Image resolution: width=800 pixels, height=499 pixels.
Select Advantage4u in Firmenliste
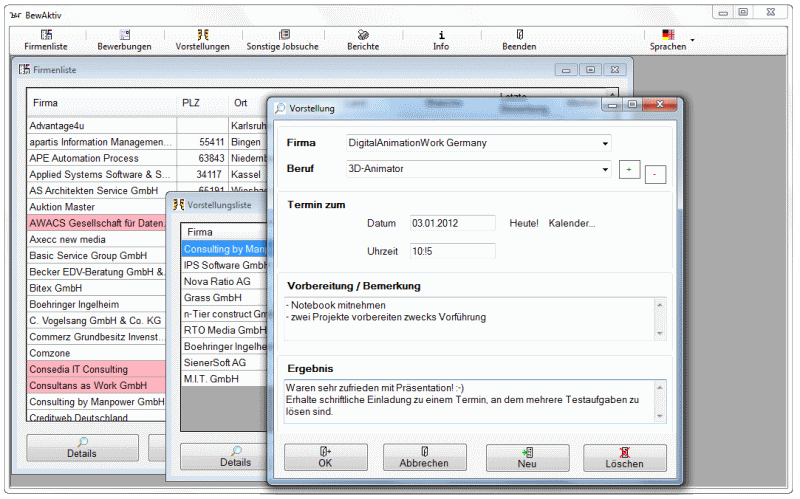[x=102, y=126]
